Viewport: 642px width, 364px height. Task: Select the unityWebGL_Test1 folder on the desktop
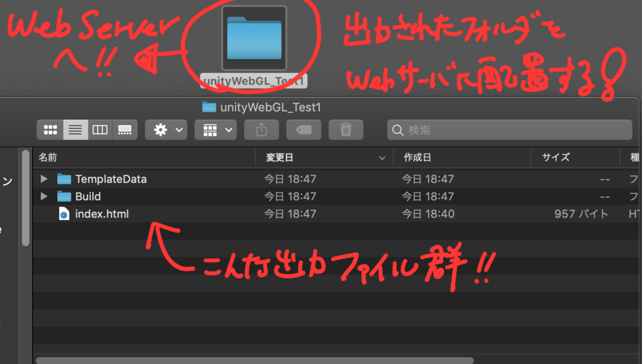coord(254,38)
